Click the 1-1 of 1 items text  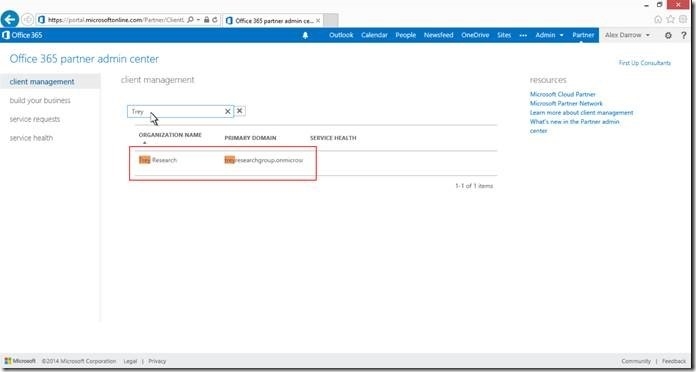[474, 186]
